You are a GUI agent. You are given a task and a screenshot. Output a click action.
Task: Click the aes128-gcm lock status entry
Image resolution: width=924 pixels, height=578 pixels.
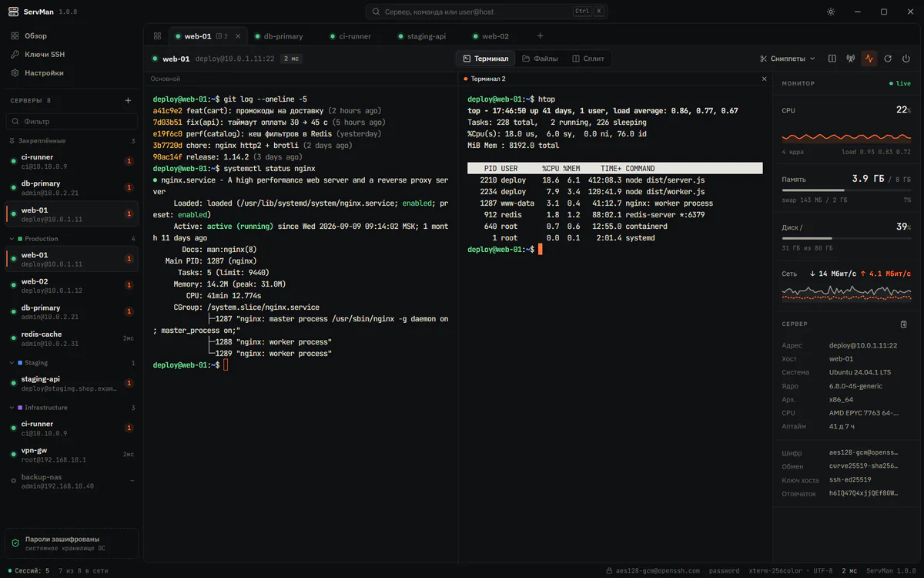click(653, 571)
